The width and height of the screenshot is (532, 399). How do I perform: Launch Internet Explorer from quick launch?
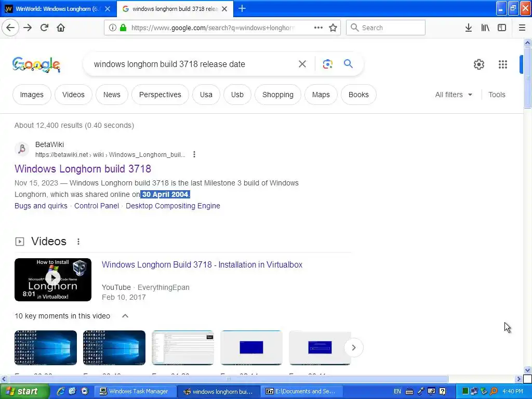61,391
